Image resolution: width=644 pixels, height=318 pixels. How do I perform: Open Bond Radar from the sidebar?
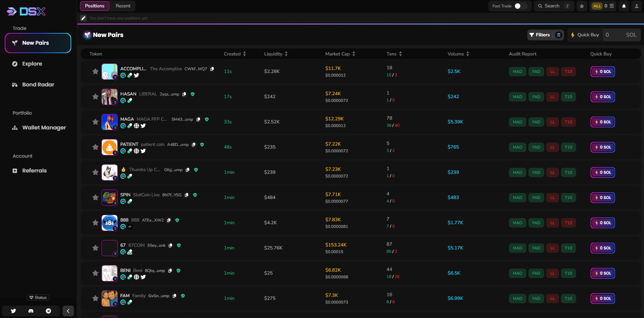click(38, 85)
